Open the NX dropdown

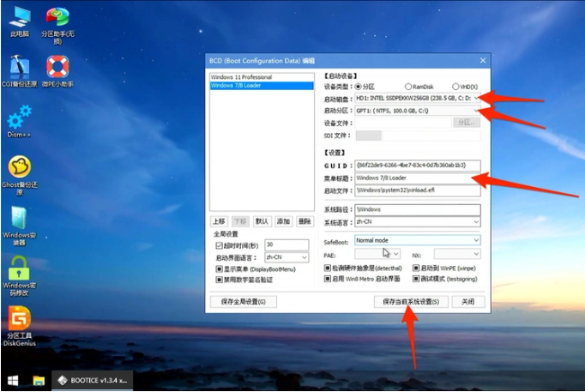[x=457, y=254]
